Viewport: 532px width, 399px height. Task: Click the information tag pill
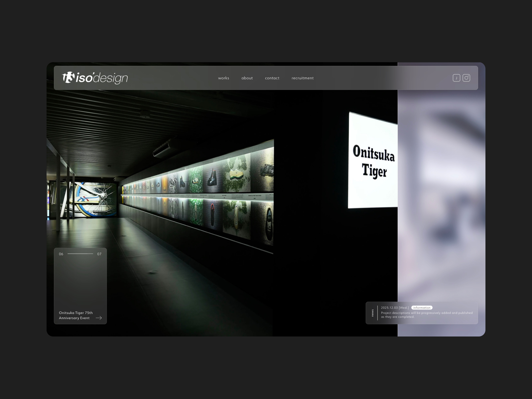422,308
